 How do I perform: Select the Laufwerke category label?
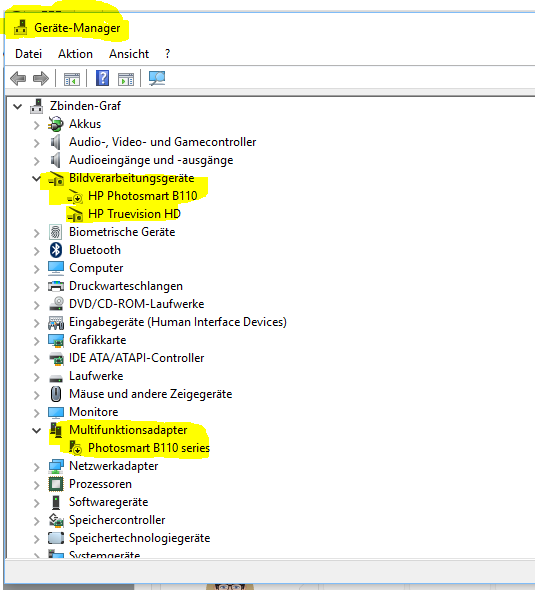click(x=96, y=376)
